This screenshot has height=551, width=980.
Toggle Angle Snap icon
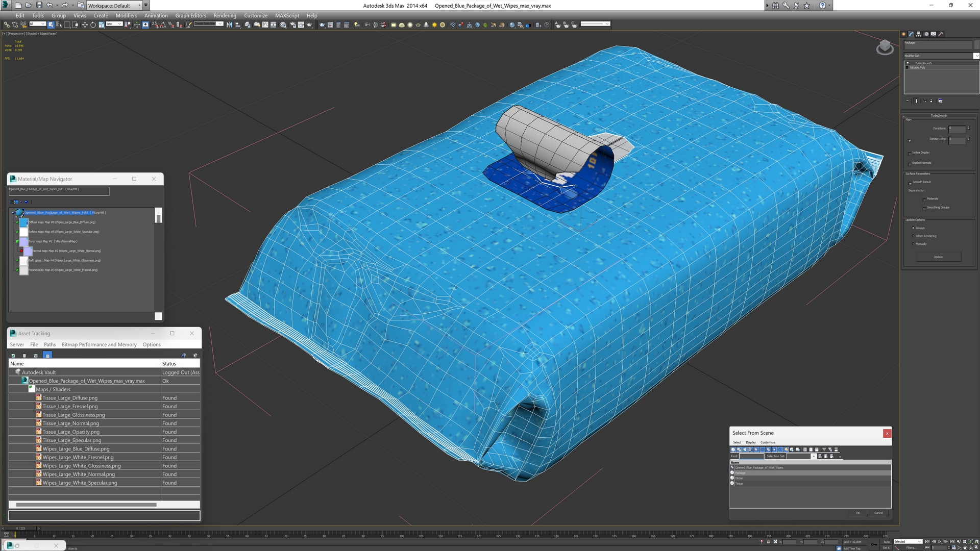(163, 24)
